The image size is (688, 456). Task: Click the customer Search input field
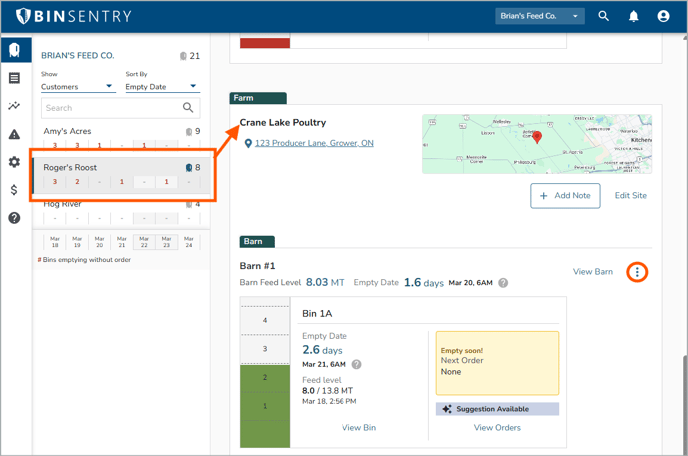coord(121,108)
